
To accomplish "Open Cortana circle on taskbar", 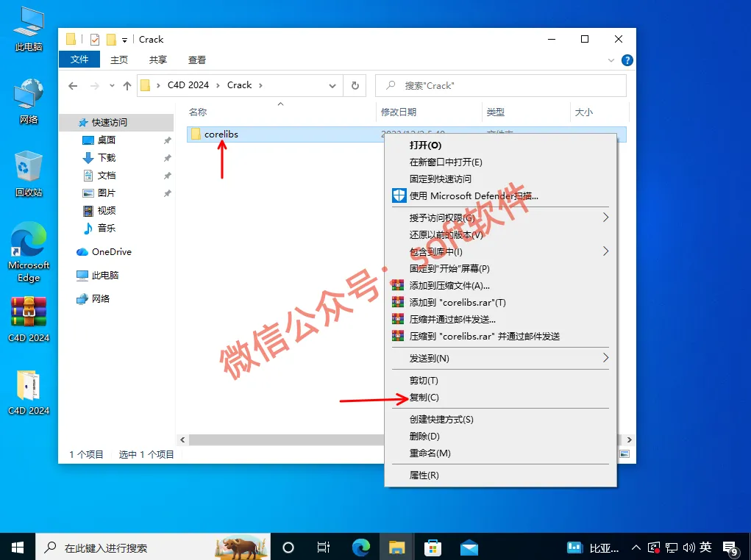I will pyautogui.click(x=288, y=547).
